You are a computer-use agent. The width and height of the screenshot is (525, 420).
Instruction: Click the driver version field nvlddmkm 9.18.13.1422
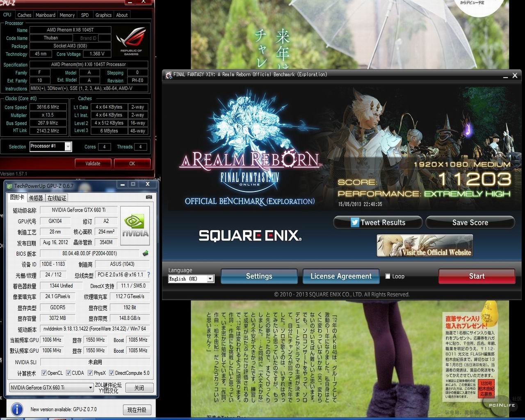coord(95,329)
